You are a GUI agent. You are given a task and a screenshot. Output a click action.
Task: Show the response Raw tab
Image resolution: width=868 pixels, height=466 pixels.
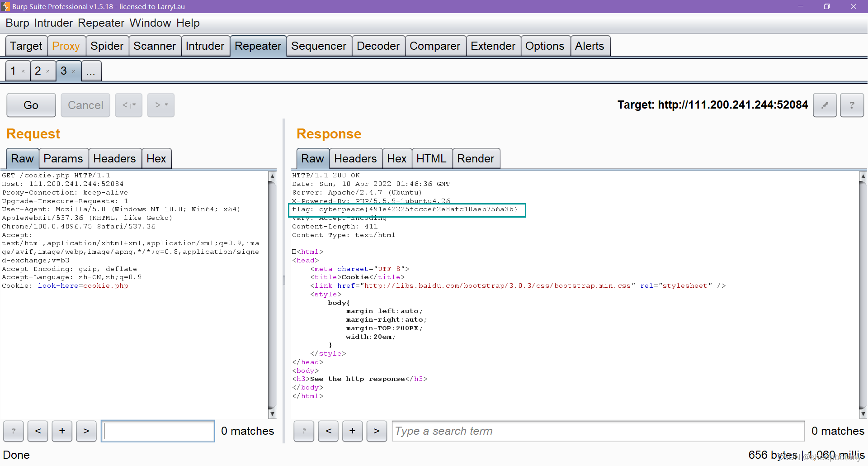pos(313,159)
